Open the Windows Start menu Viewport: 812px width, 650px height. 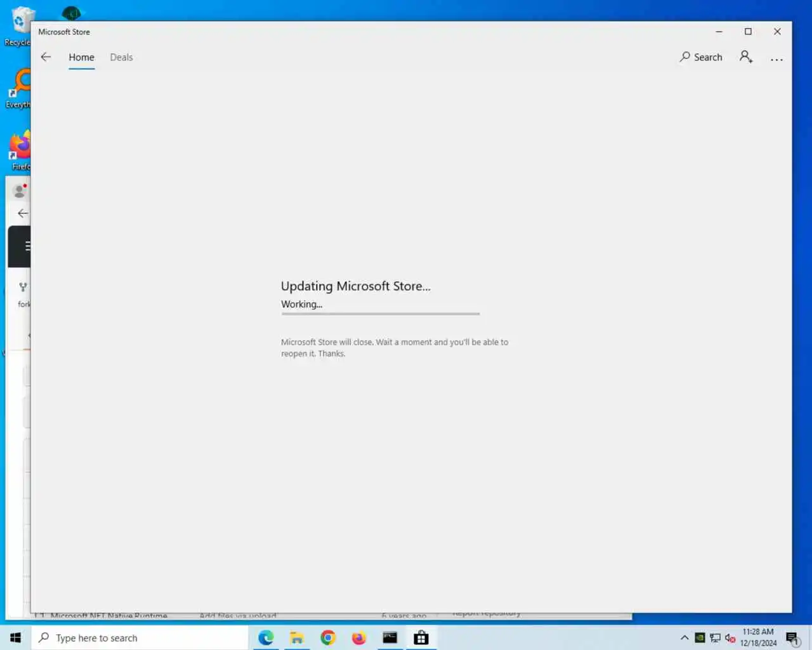click(15, 638)
